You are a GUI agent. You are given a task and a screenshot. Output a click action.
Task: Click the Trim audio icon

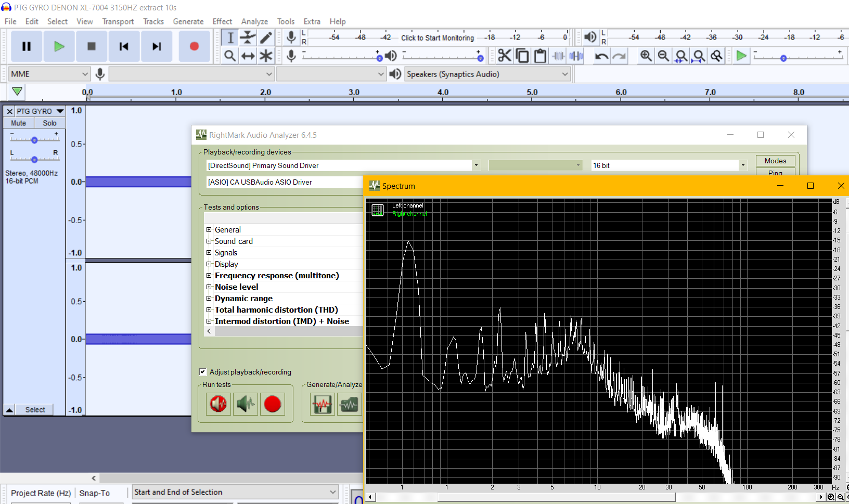click(x=558, y=56)
